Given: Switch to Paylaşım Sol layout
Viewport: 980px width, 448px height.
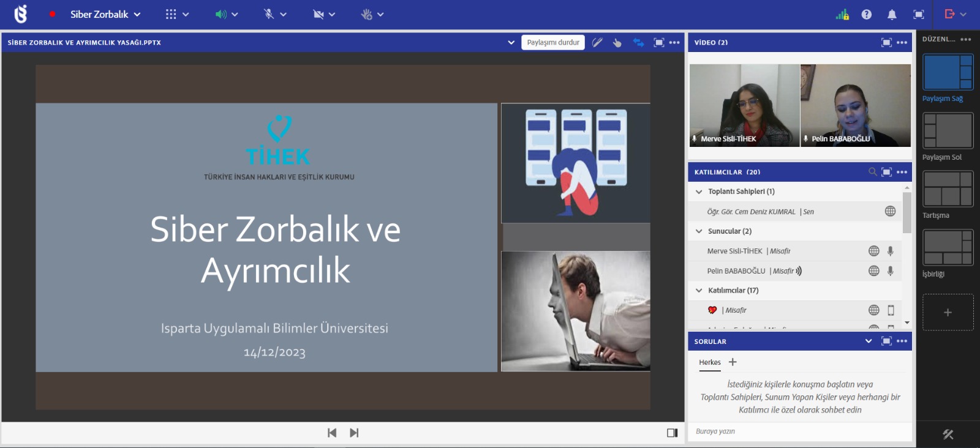Looking at the screenshot, I should click(948, 130).
